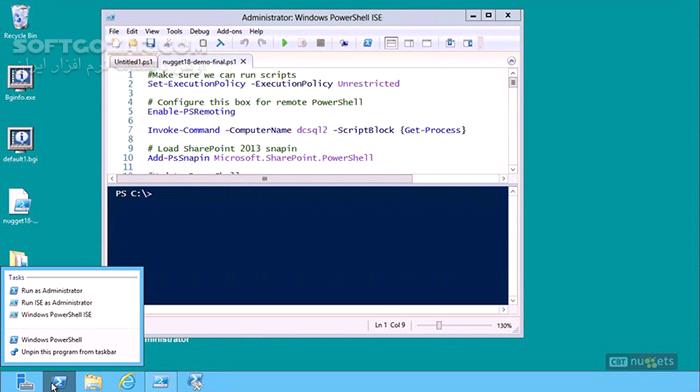Click the Cut scissors icon

pos(168,43)
